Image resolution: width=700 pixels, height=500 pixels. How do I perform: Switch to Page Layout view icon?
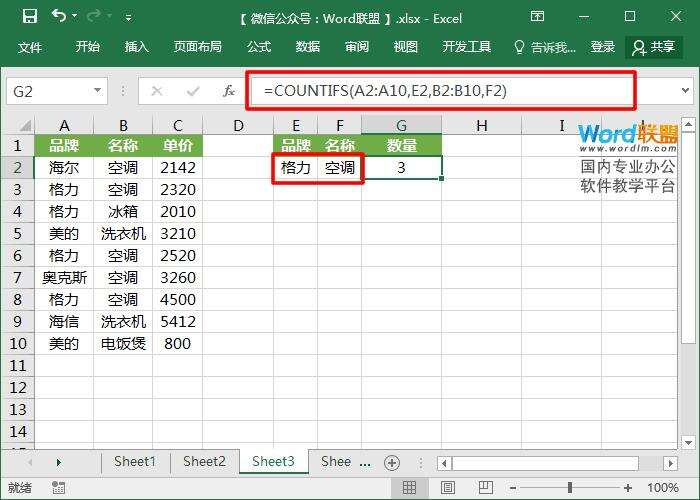tap(448, 488)
